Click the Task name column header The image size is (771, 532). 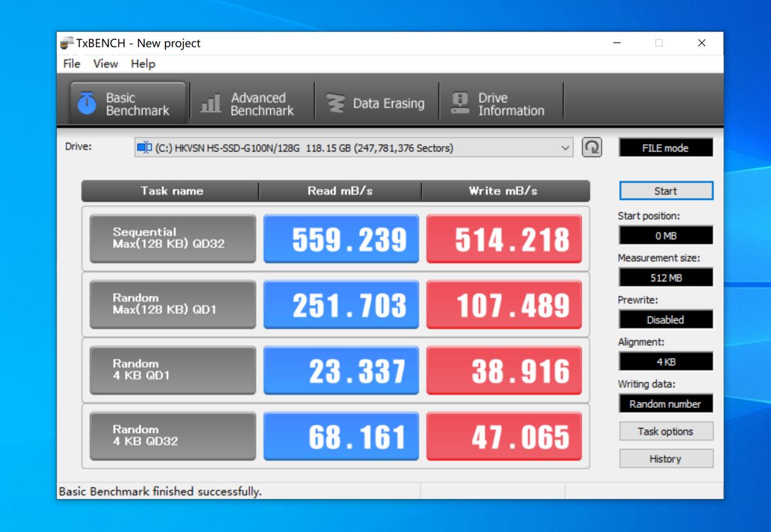[171, 191]
